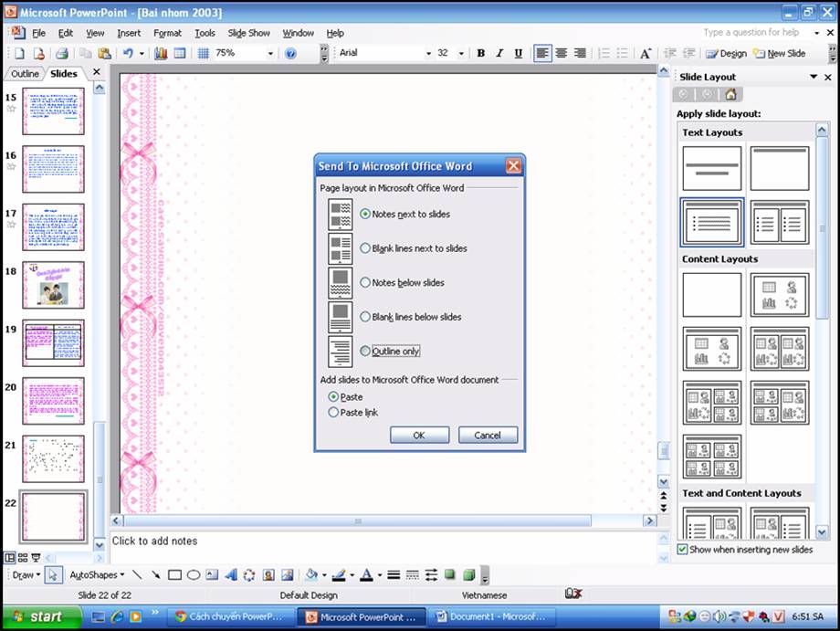Viewport: 840px width, 631px height.
Task: Open the Slide Layout pane menu arrow
Action: (814, 77)
